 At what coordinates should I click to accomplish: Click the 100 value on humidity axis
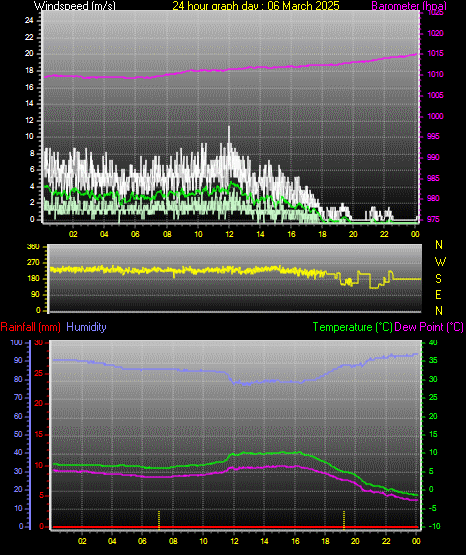[x=16, y=343]
